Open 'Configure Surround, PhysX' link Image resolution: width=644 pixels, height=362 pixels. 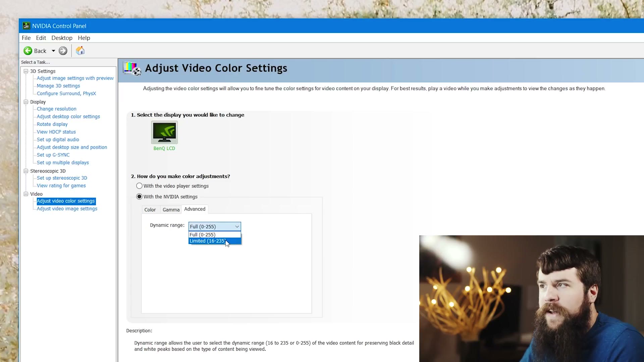tap(66, 94)
